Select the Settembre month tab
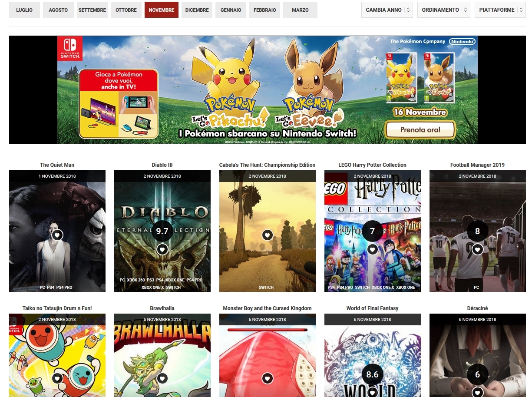The width and height of the screenshot is (532, 397). pos(92,10)
